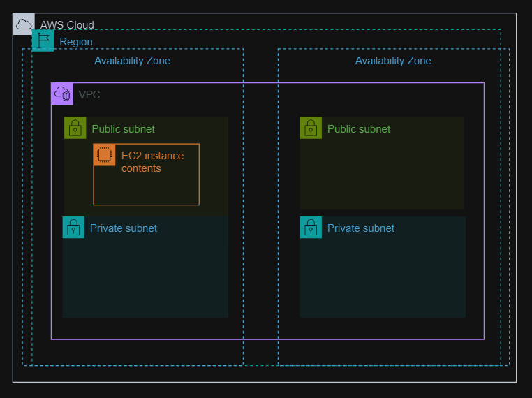Click right Private subnet lock icon
The image size is (532, 398).
[311, 228]
